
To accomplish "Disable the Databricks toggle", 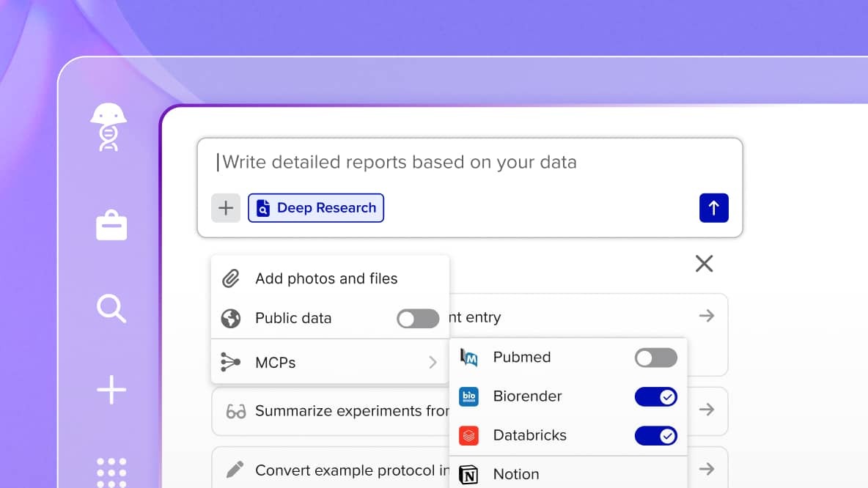I will 657,435.
